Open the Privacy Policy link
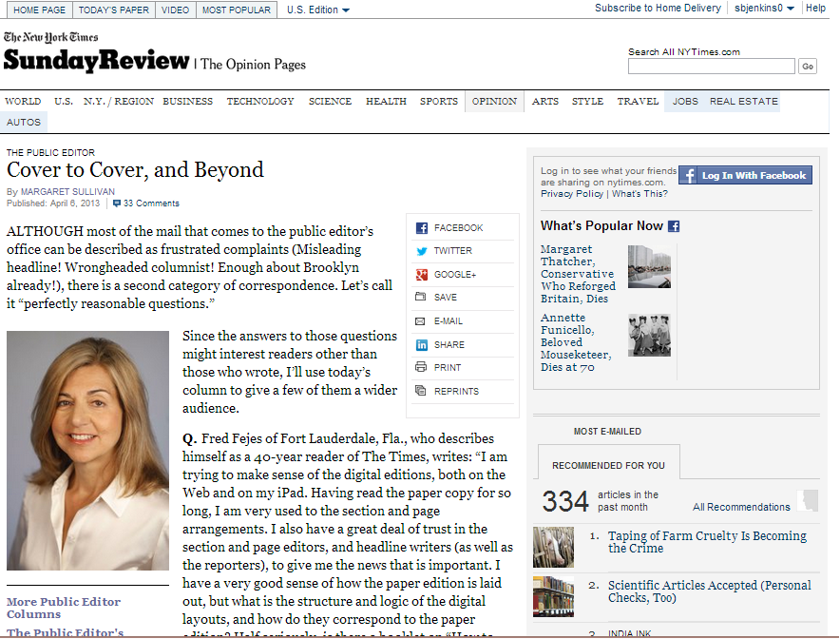The image size is (840, 639). (x=572, y=194)
